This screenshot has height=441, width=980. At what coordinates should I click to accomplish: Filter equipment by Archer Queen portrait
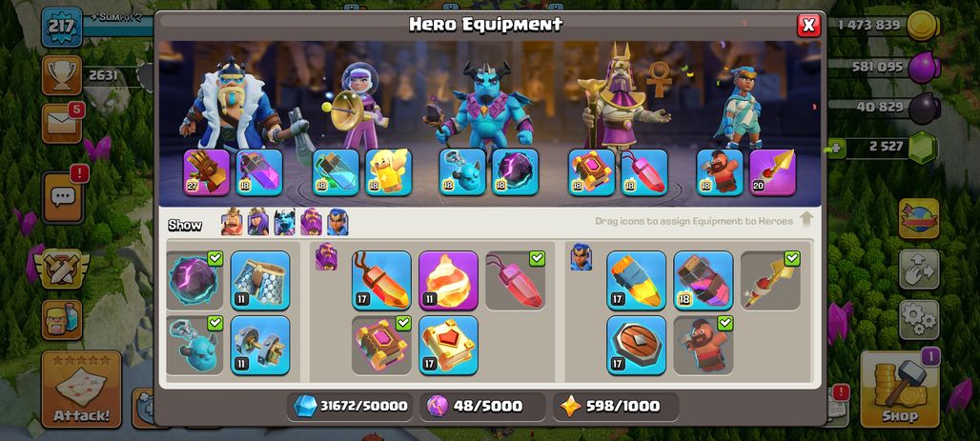tap(258, 222)
